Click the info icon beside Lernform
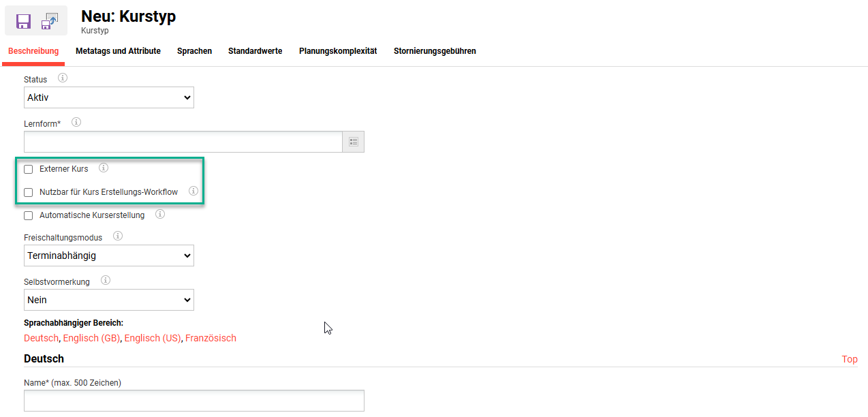Image resolution: width=868 pixels, height=417 pixels. 76,123
